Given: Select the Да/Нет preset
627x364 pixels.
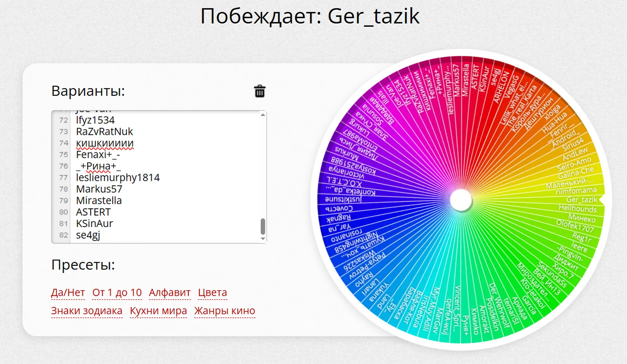Looking at the screenshot, I should [68, 292].
